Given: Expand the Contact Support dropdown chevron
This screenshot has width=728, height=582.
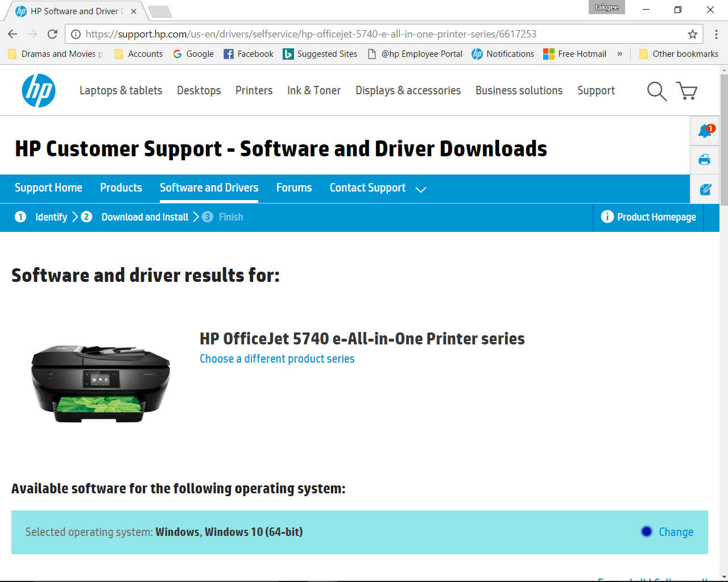Looking at the screenshot, I should click(x=421, y=189).
